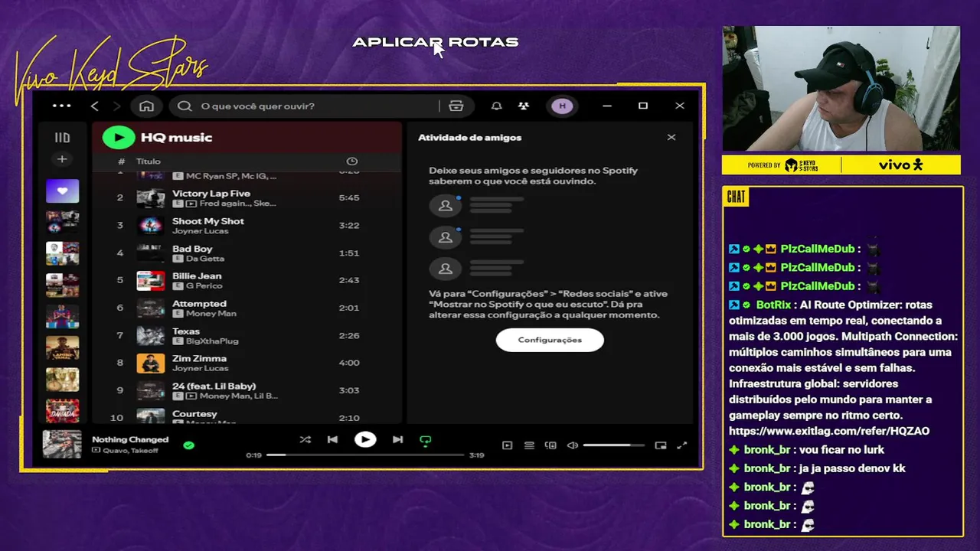Open the Nothing Changed song title
The height and width of the screenshot is (551, 980).
click(x=130, y=439)
